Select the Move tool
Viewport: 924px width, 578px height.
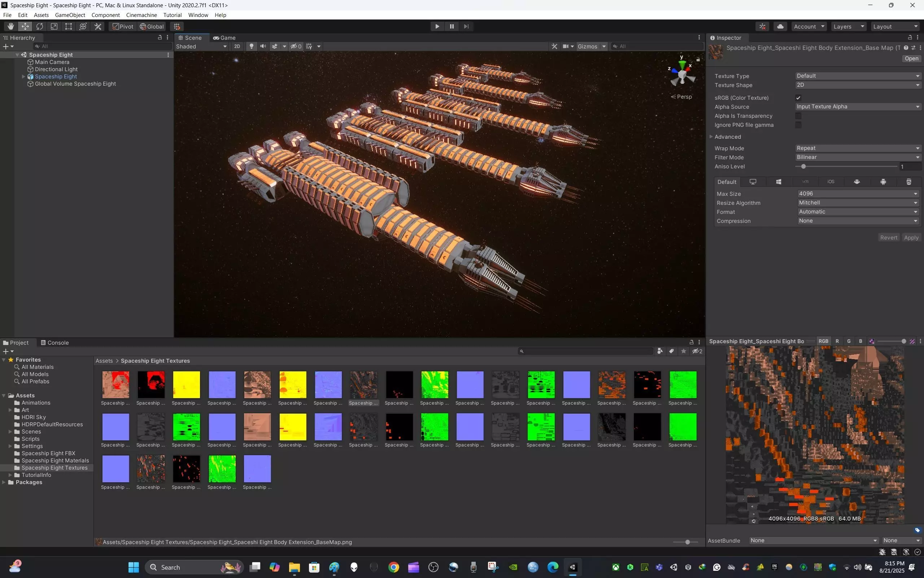click(25, 26)
